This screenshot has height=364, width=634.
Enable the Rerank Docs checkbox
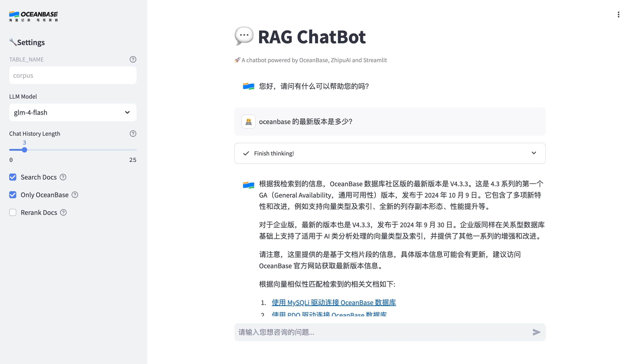point(13,213)
